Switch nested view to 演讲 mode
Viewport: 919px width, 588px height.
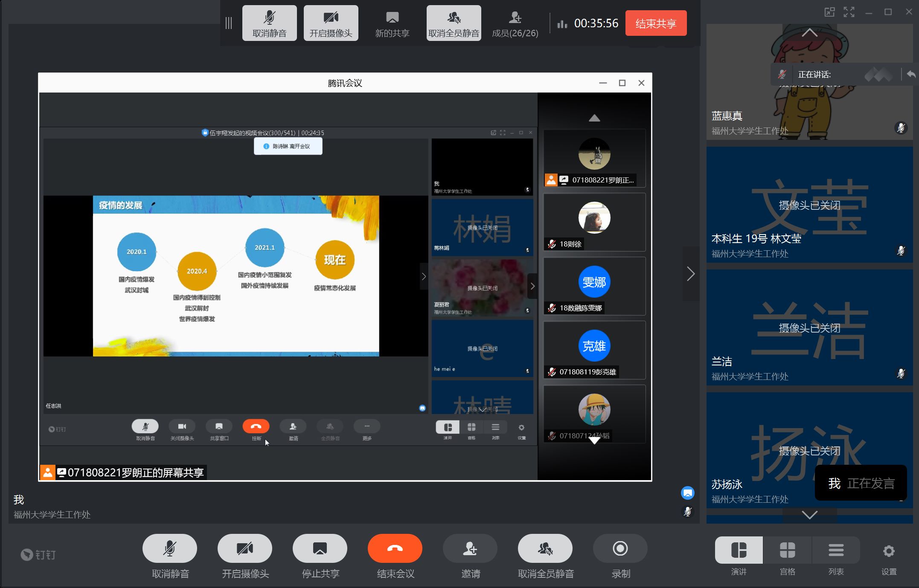pyautogui.click(x=448, y=427)
